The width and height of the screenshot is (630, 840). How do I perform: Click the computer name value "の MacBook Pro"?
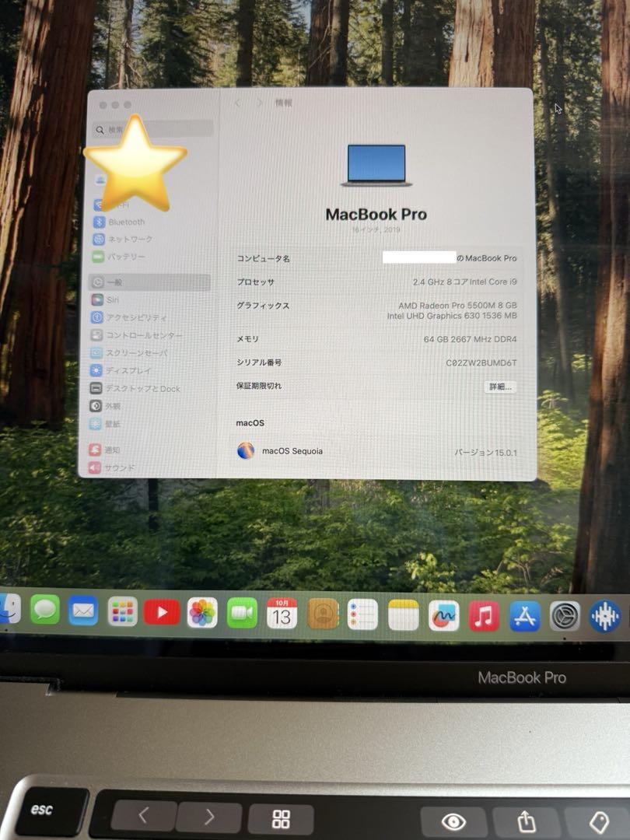pyautogui.click(x=486, y=258)
